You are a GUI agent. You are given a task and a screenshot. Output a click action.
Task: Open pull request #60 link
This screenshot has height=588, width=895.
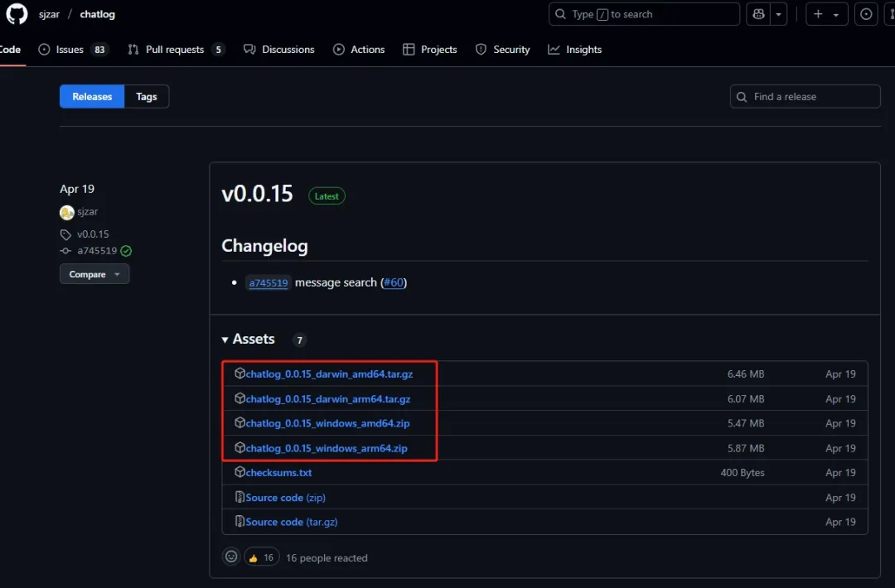point(394,282)
